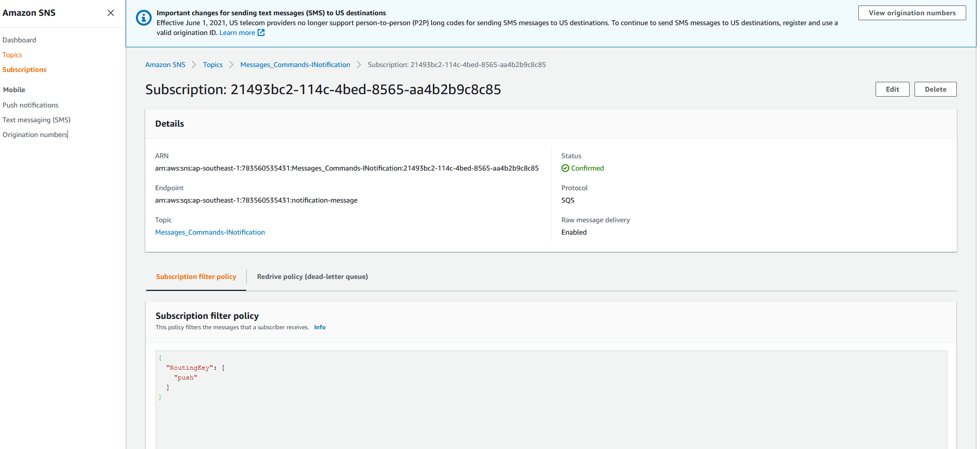Click the SQS endpoint ARN text
Screen dimensions: 980x449
click(x=256, y=200)
